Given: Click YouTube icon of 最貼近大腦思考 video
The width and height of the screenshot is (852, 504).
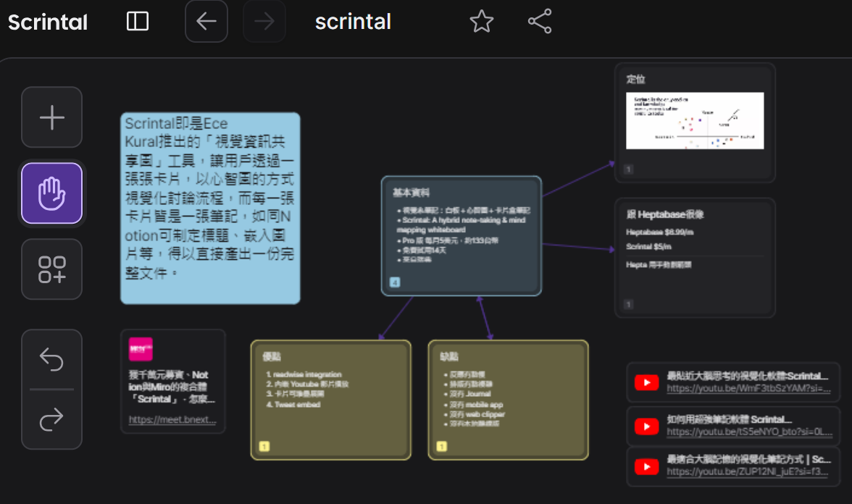Looking at the screenshot, I should (646, 383).
